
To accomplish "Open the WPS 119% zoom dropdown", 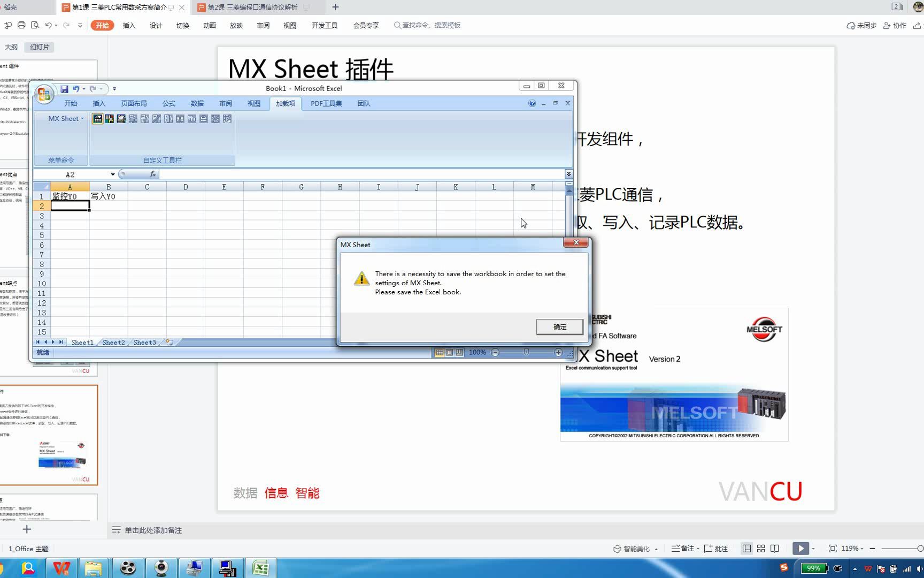I will point(852,549).
